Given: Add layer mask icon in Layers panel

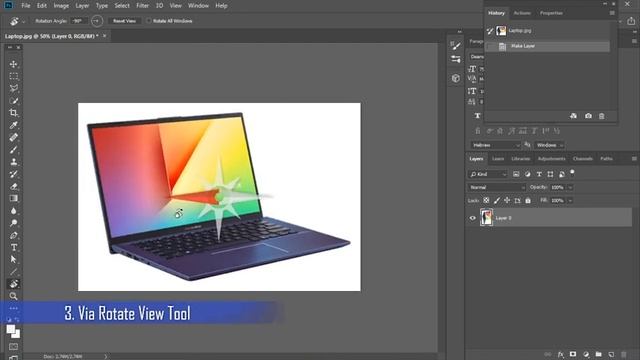Looking at the screenshot, I should 573,354.
